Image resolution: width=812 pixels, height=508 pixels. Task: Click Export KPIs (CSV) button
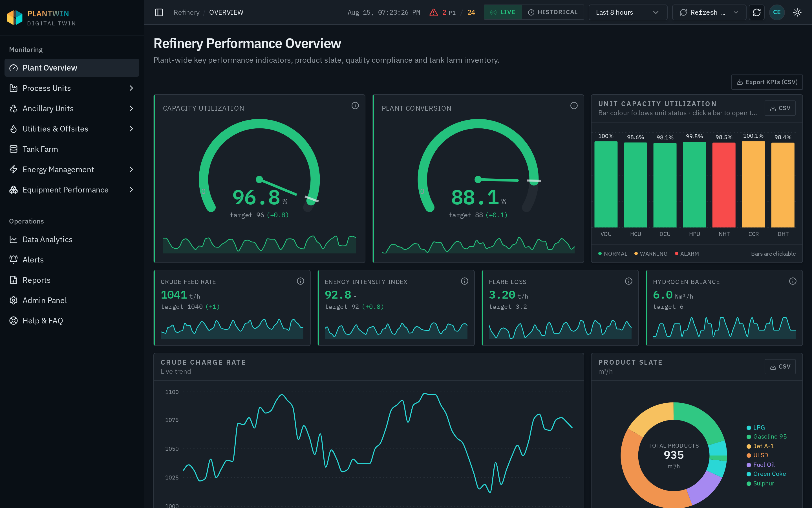pos(767,82)
